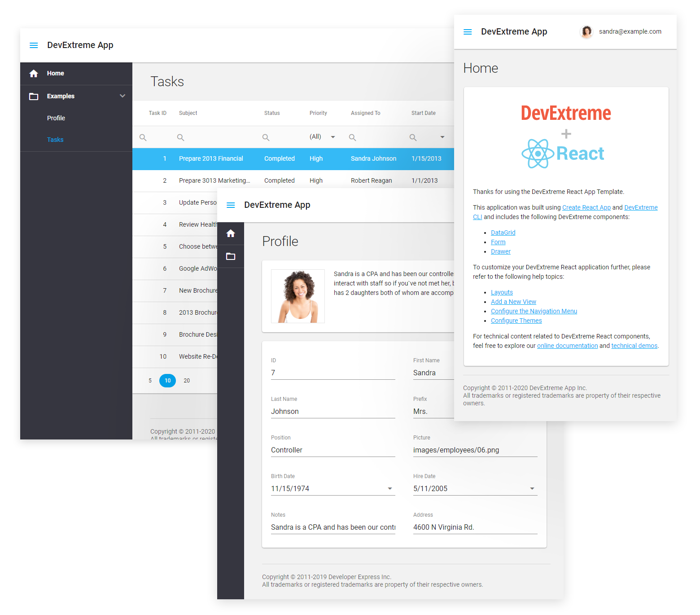Open the Drawer link
The height and width of the screenshot is (615, 700).
coord(501,251)
